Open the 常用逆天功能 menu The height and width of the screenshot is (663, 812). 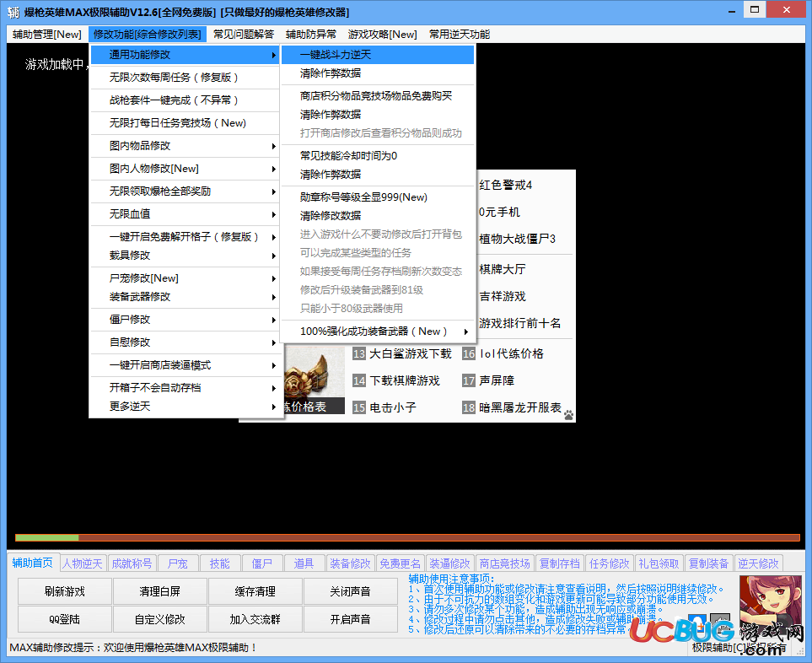(460, 35)
